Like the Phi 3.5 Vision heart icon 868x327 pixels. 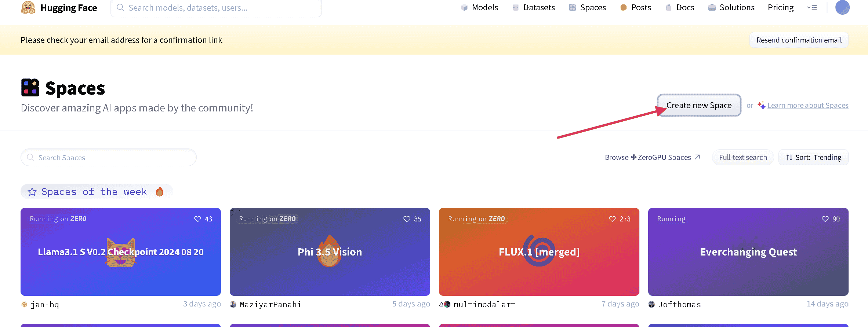tap(407, 219)
